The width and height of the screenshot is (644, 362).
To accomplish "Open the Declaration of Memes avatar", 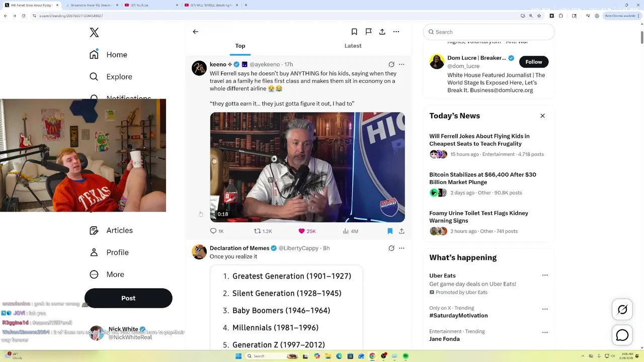I will [x=199, y=252].
